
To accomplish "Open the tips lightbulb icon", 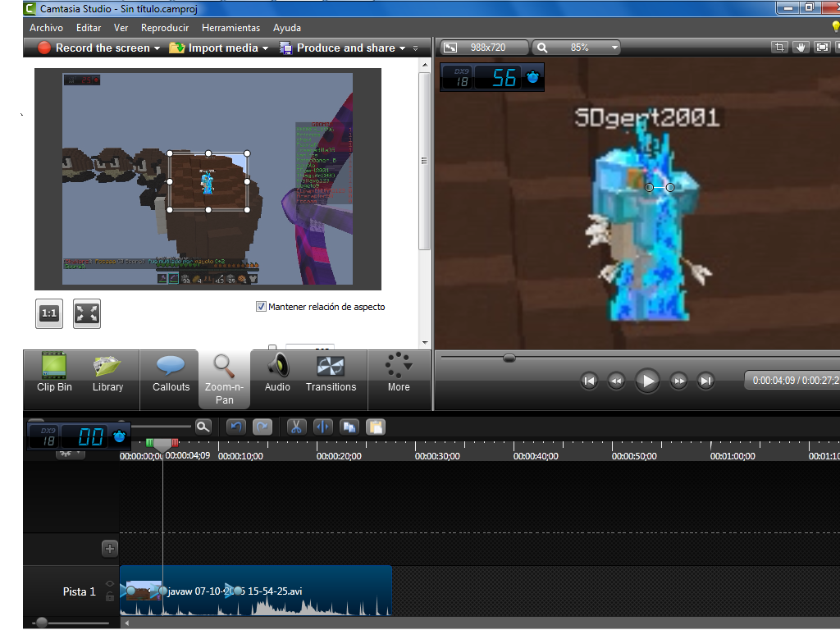I will point(835,27).
